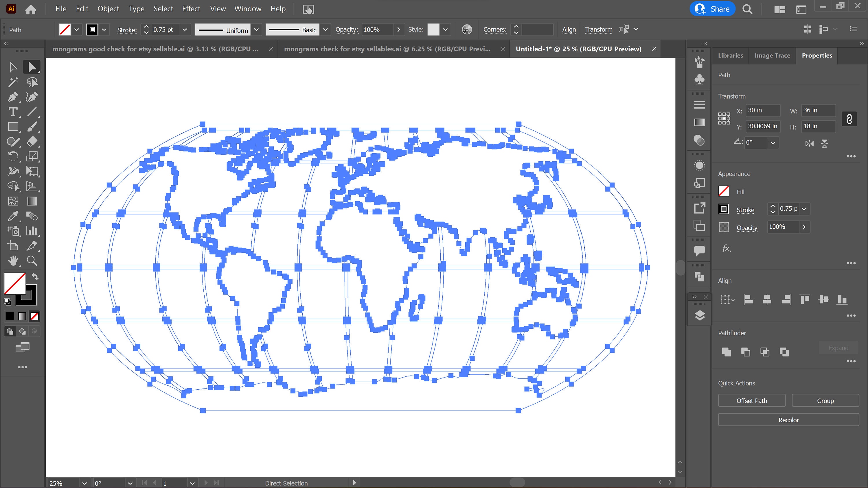This screenshot has width=868, height=488.
Task: Toggle the Width and Height link constraint
Action: point(850,119)
